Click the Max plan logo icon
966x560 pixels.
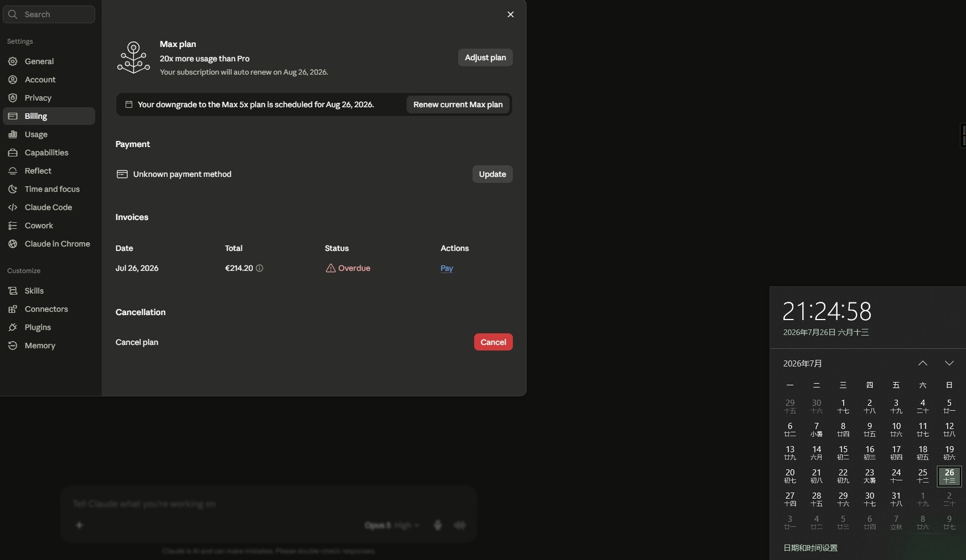point(133,57)
